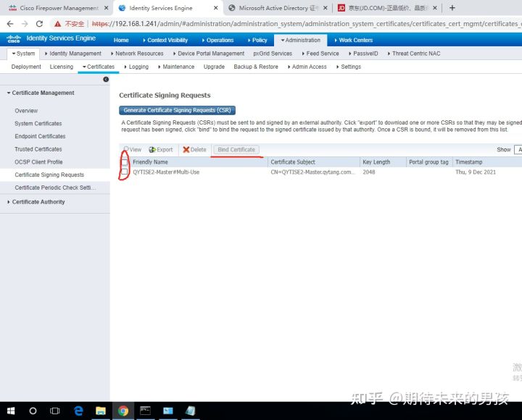
Task: Collapse the left sidebar with arrow icon
Action: [106, 79]
